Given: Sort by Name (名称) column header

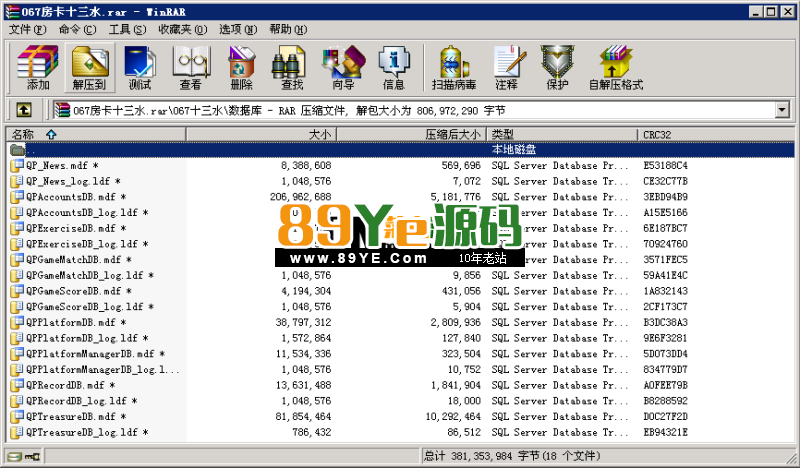Looking at the screenshot, I should (x=96, y=134).
